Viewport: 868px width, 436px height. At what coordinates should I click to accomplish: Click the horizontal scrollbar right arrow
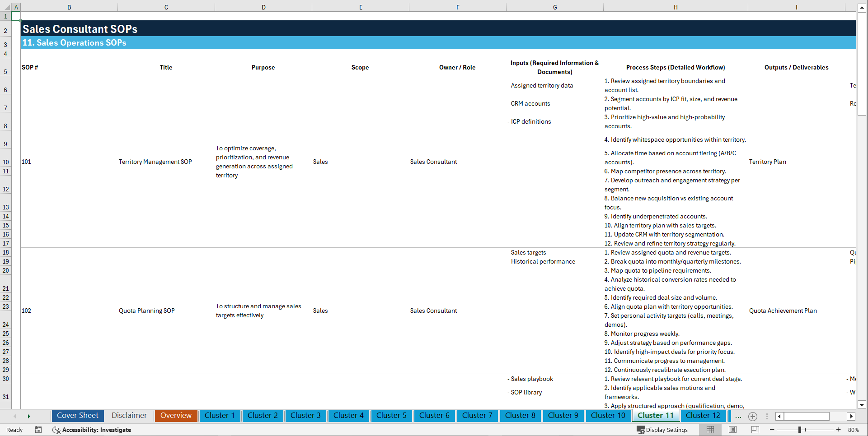click(851, 416)
